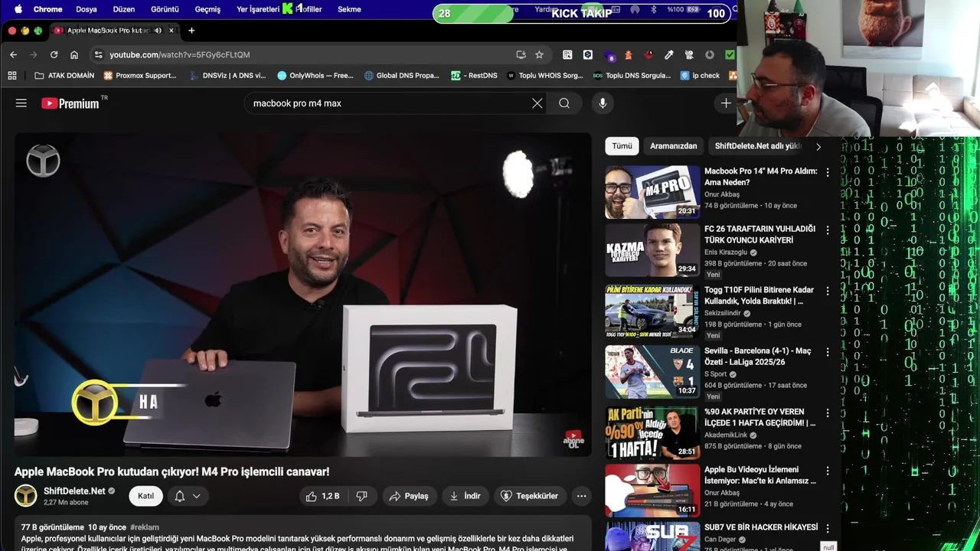Open Sevilla - Barcelona (4-1) video title
980x551 pixels.
pyautogui.click(x=758, y=357)
